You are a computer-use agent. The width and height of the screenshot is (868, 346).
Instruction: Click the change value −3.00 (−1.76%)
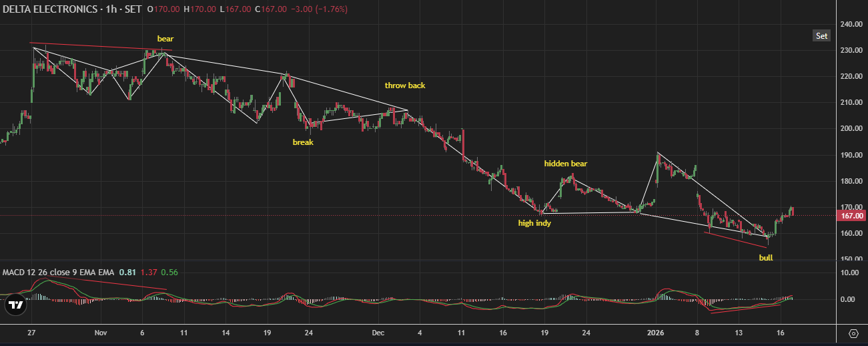click(319, 10)
